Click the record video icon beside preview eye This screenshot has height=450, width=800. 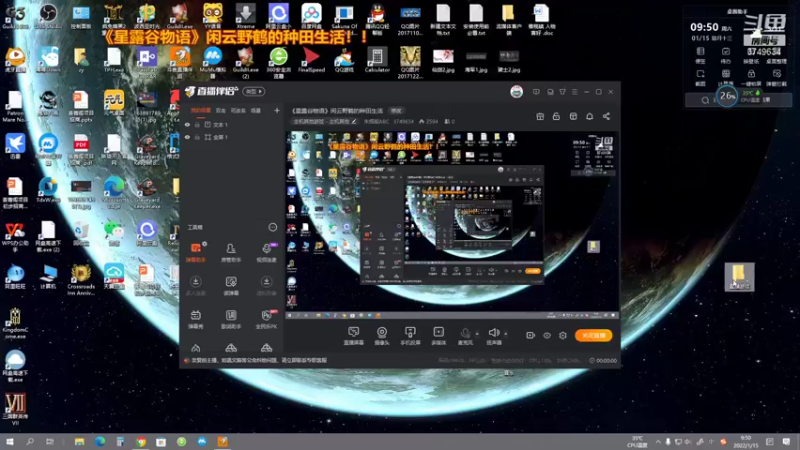(531, 335)
